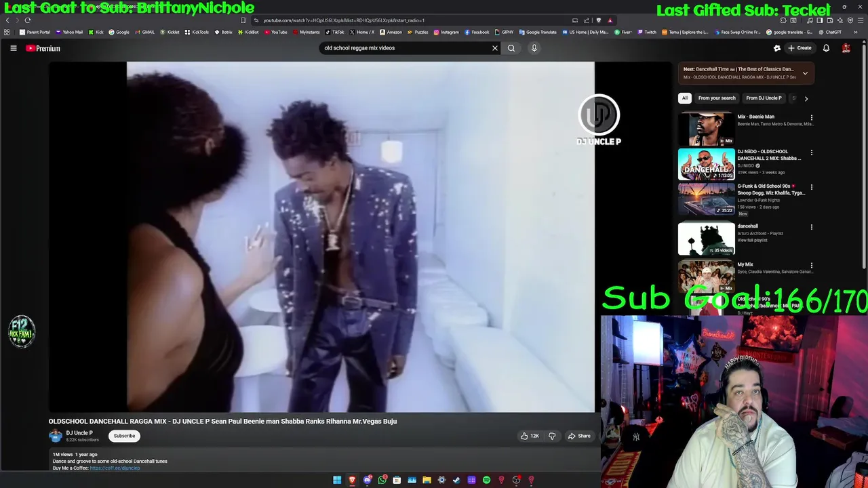Screen dimensions: 868x488
Task: Open Brave browser on taskbar
Action: 352,480
